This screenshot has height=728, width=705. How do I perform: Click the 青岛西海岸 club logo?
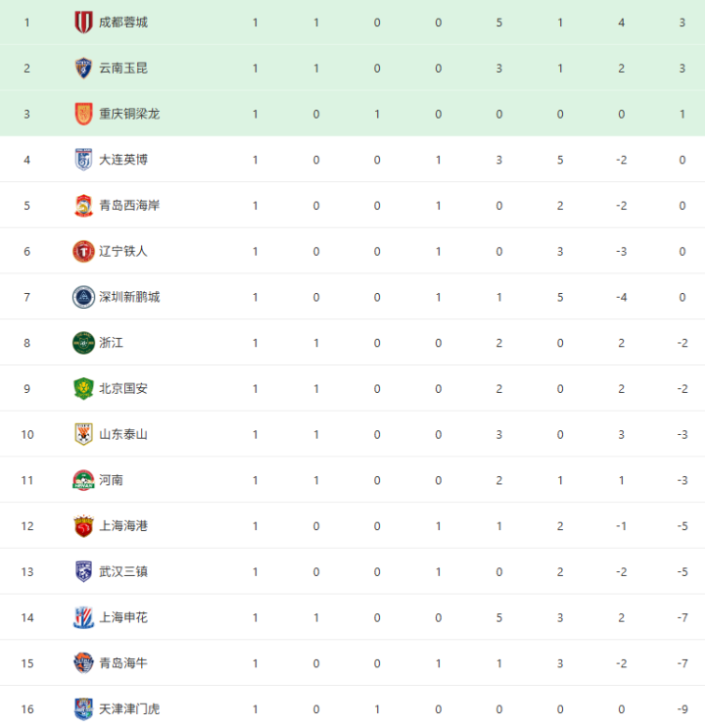point(83,206)
